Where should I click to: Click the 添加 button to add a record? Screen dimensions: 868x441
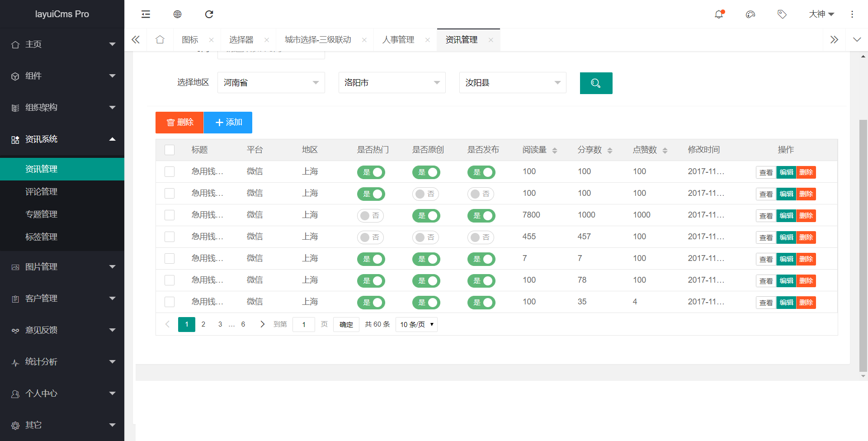click(x=227, y=122)
